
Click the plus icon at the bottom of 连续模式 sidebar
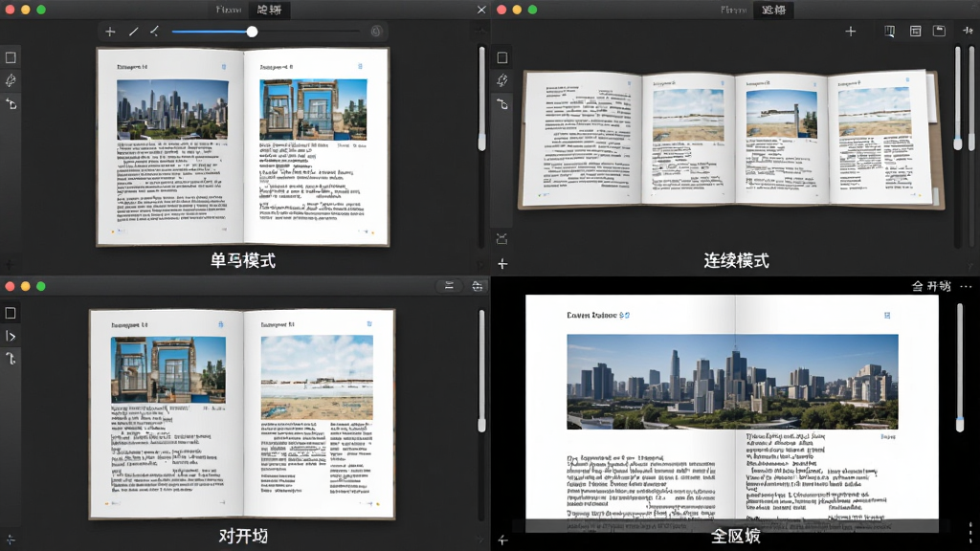click(x=502, y=264)
